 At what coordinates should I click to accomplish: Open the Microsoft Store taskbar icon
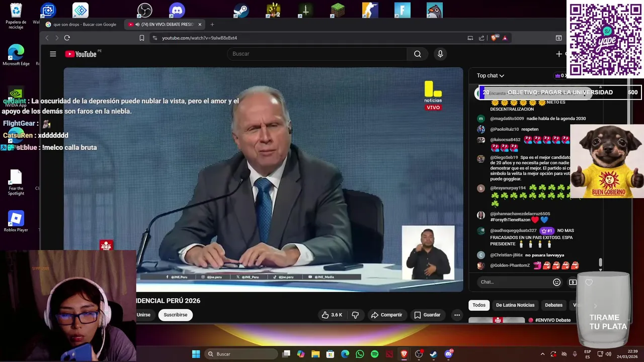pos(330,354)
